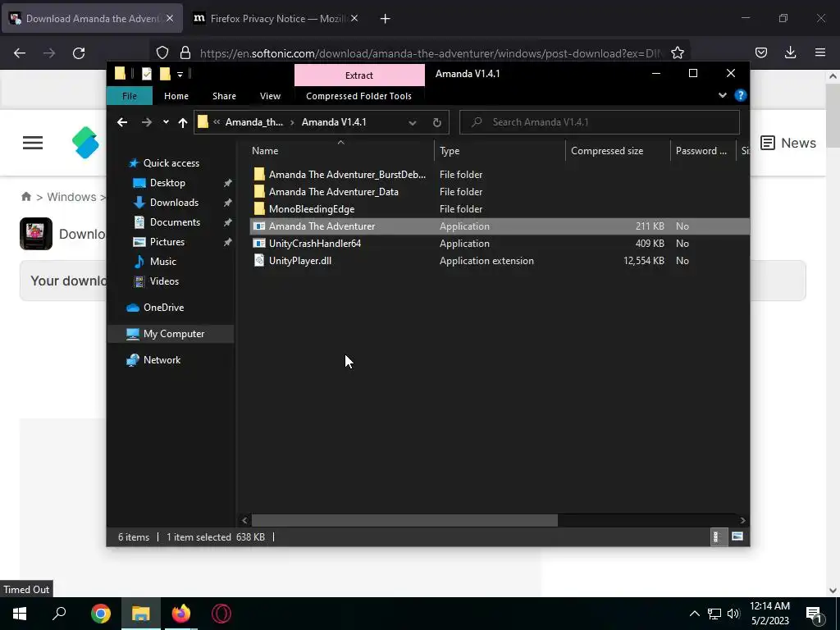The height and width of the screenshot is (630, 840).
Task: Refresh the Amanda V1.4.1 folder
Action: tap(437, 123)
